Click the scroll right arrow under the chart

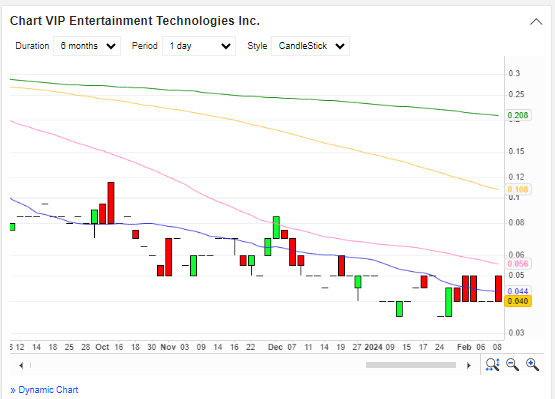point(469,365)
